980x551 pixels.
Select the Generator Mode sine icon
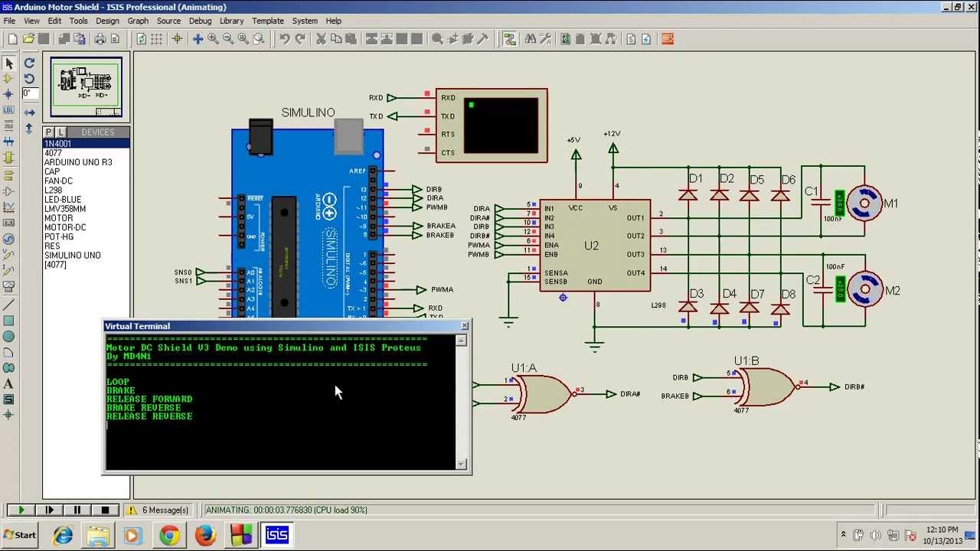pyautogui.click(x=9, y=238)
